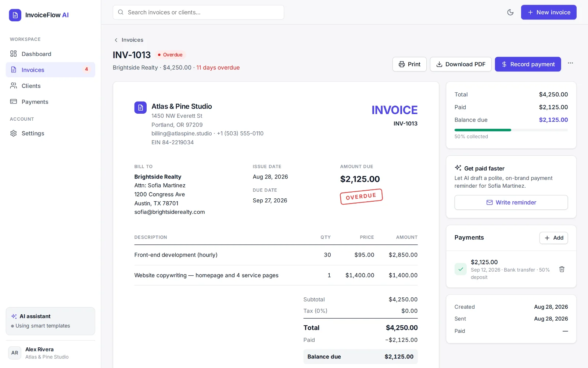Click the 11 days overdue text

point(218,68)
